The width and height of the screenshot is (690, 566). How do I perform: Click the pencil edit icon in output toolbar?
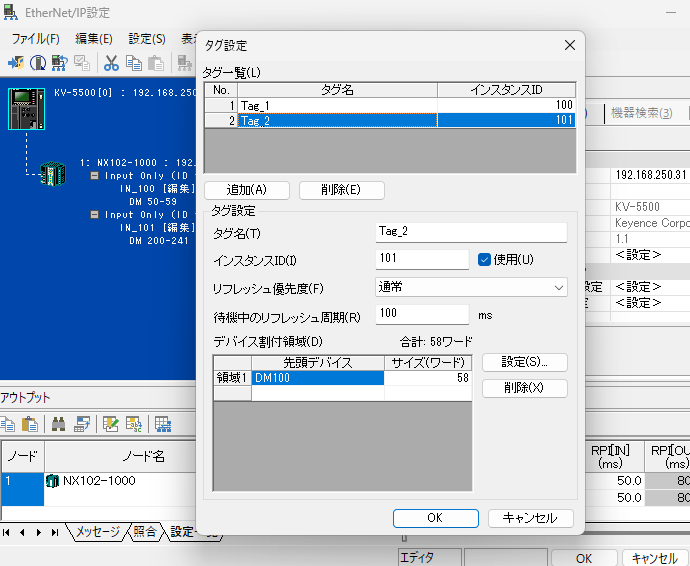tap(110, 424)
